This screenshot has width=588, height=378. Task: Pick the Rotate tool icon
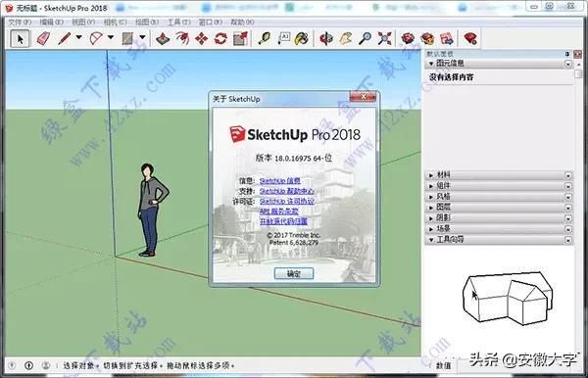tap(220, 38)
